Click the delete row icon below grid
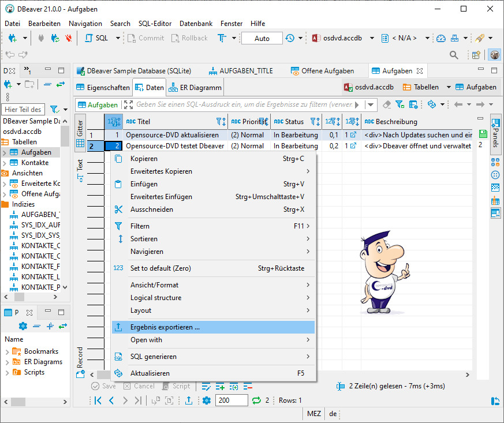The image size is (504, 423). 248,386
